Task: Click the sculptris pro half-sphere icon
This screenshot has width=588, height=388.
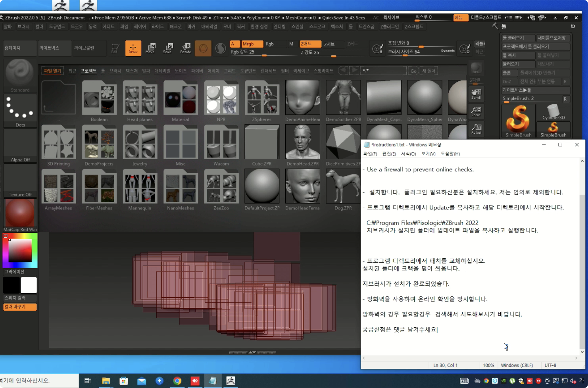Action: 220,48
